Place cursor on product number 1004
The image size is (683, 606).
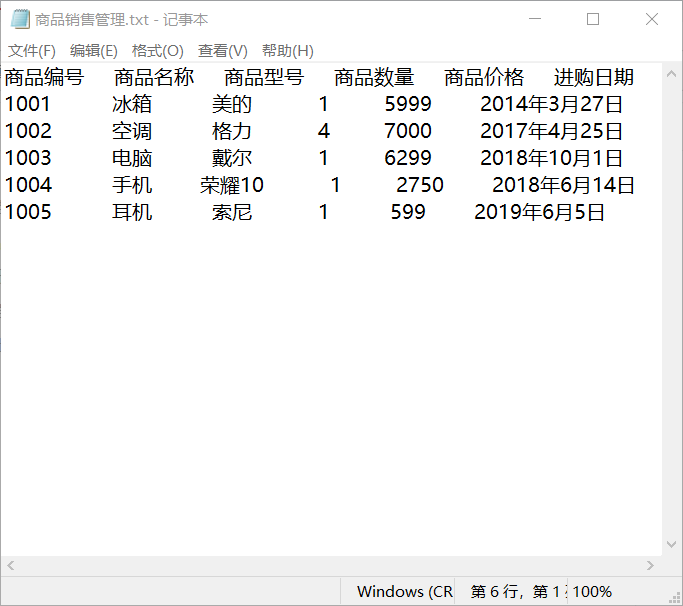coord(28,185)
